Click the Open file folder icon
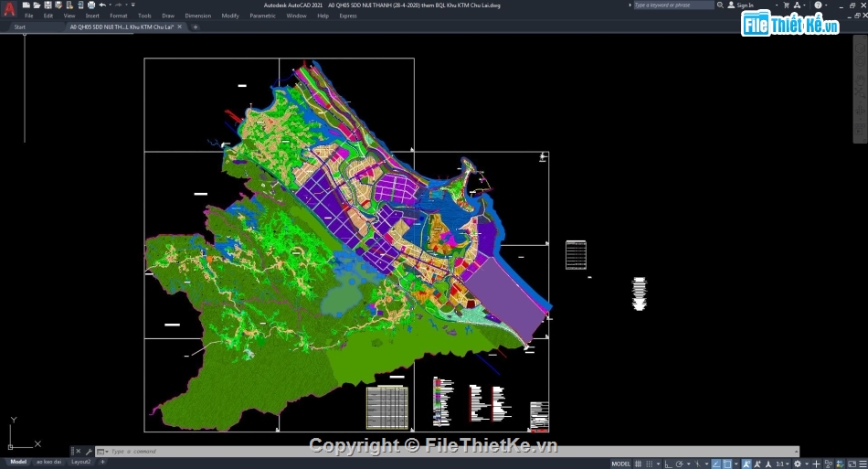Viewport: 868px width, 469px height. click(37, 5)
